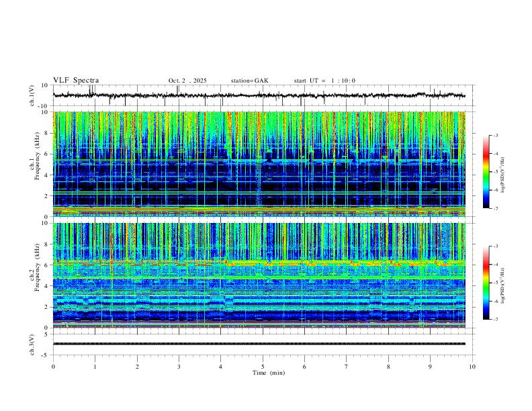The height and width of the screenshot is (411, 532).
Task: Click the ch.2 spectrogram colorbar
Action: (486, 283)
